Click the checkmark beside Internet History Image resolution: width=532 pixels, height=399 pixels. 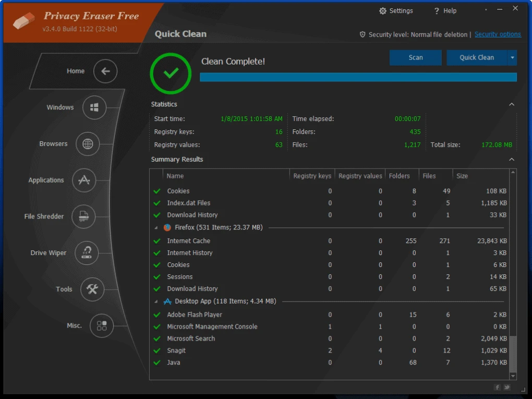157,253
